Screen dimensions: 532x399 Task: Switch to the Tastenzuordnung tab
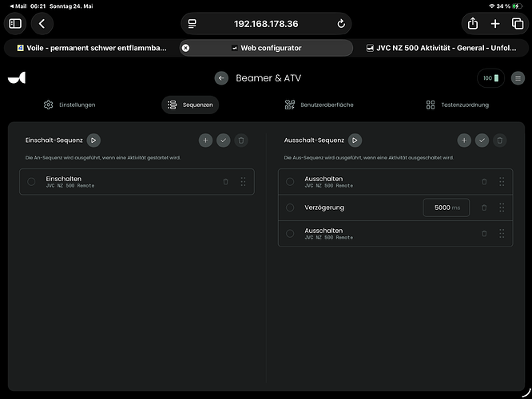point(458,105)
